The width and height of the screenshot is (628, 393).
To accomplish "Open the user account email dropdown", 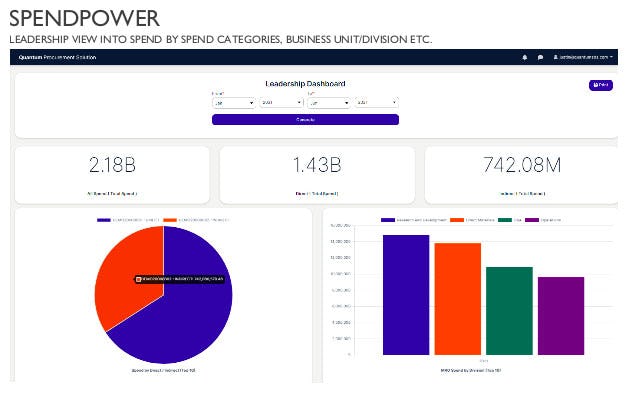I will coord(583,57).
